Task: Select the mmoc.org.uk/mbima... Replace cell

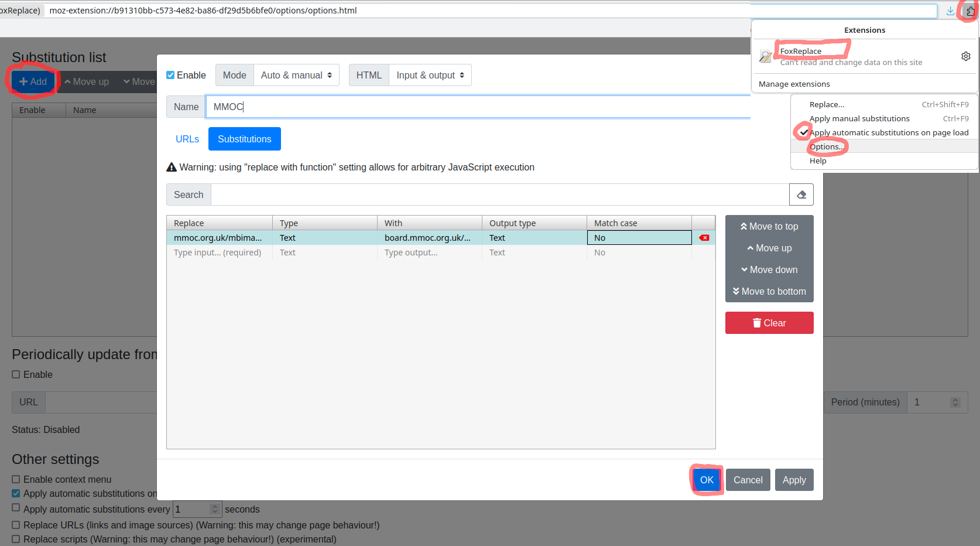Action: (x=220, y=238)
